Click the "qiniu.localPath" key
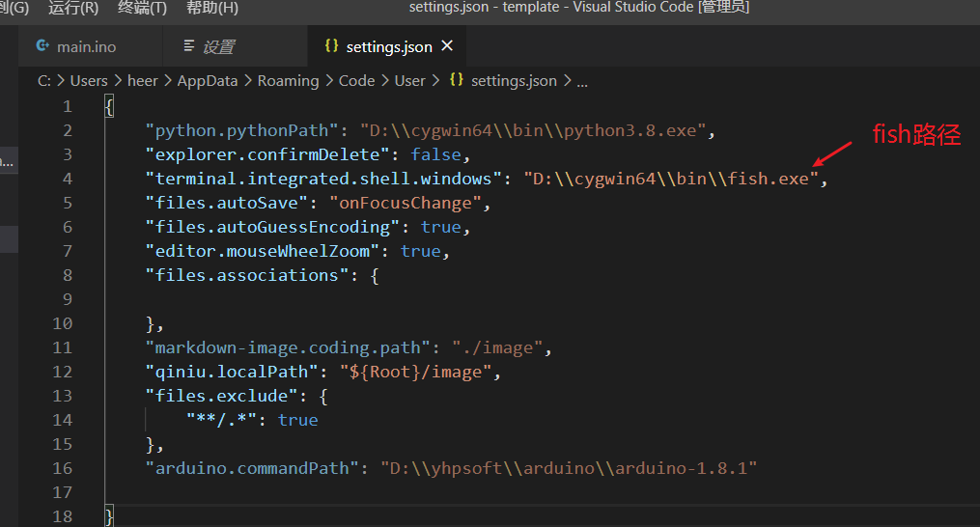 pos(232,372)
